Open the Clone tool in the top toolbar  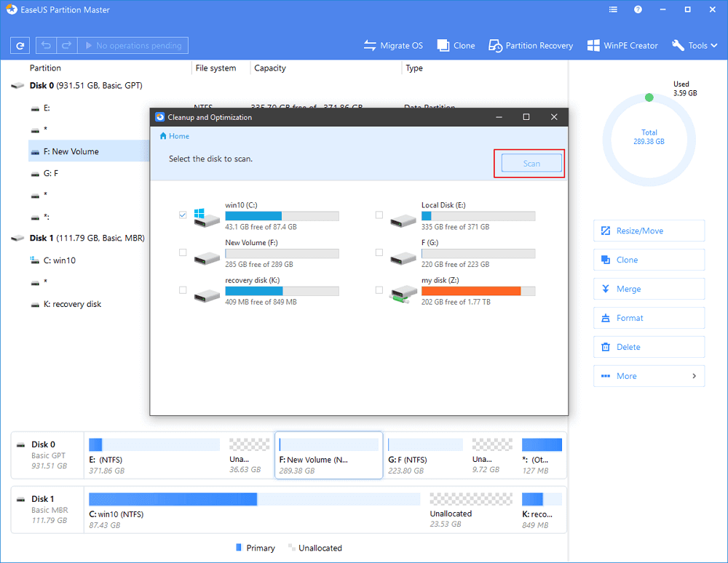456,45
